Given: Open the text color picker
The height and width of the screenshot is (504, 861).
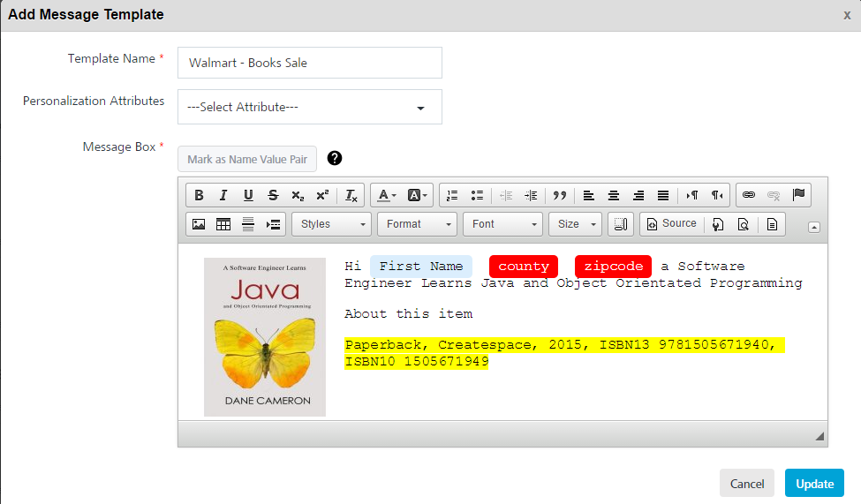Looking at the screenshot, I should point(387,195).
